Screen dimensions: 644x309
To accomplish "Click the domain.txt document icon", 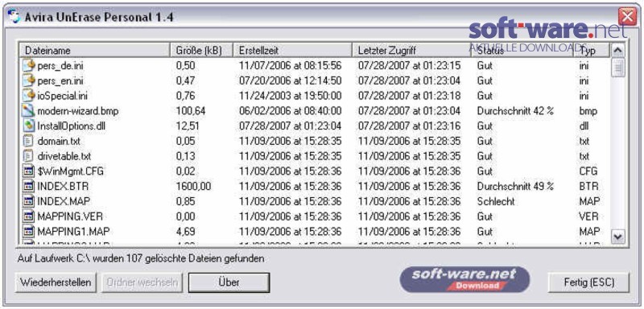I will 29,141.
